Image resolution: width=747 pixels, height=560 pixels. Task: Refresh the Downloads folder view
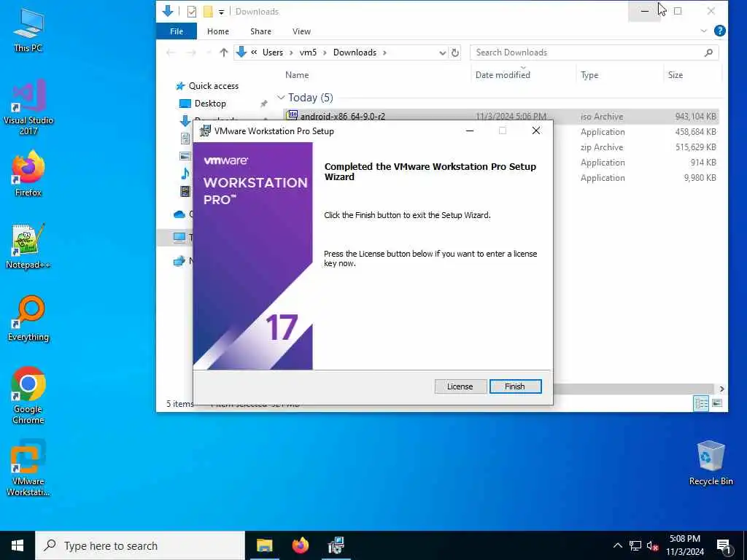pos(455,52)
